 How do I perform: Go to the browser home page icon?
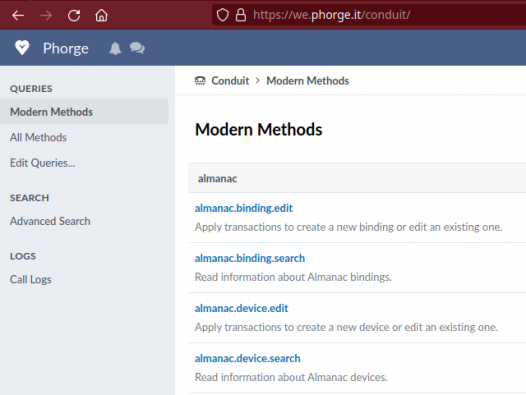click(x=101, y=15)
